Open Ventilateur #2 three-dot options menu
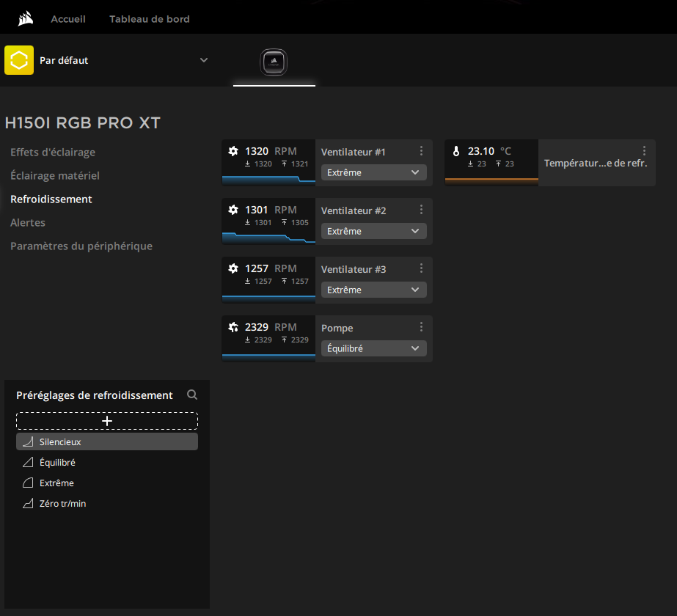 click(x=421, y=210)
